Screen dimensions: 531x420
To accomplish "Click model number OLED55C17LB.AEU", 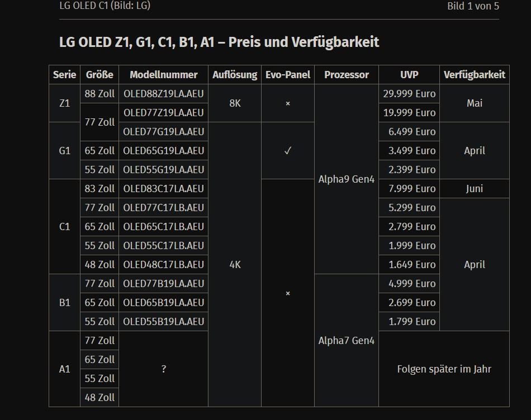I will (x=164, y=245).
